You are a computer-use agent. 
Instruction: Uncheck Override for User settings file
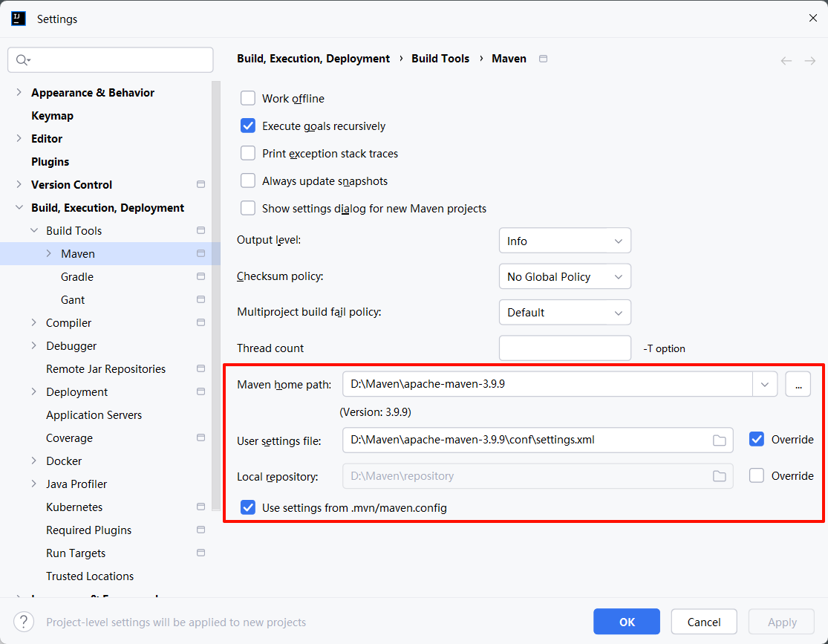757,440
